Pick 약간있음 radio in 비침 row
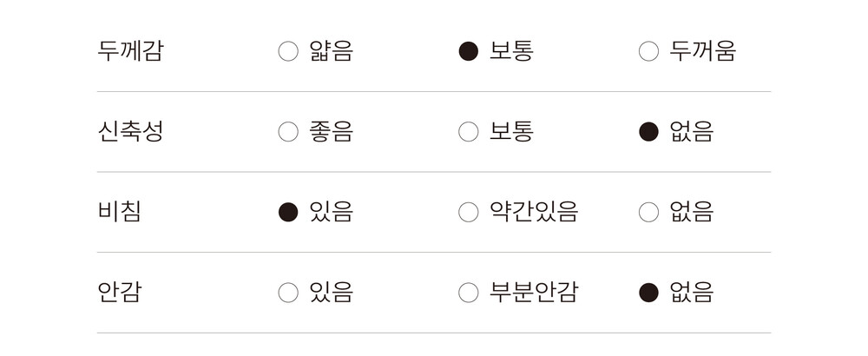The height and width of the screenshot is (356, 868). point(469,212)
